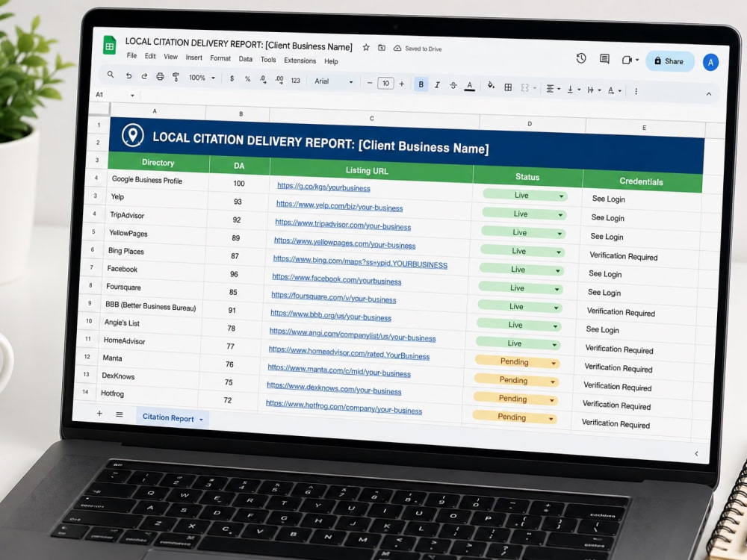The width and height of the screenshot is (747, 560).
Task: Open vertical align dropdown
Action: click(573, 90)
